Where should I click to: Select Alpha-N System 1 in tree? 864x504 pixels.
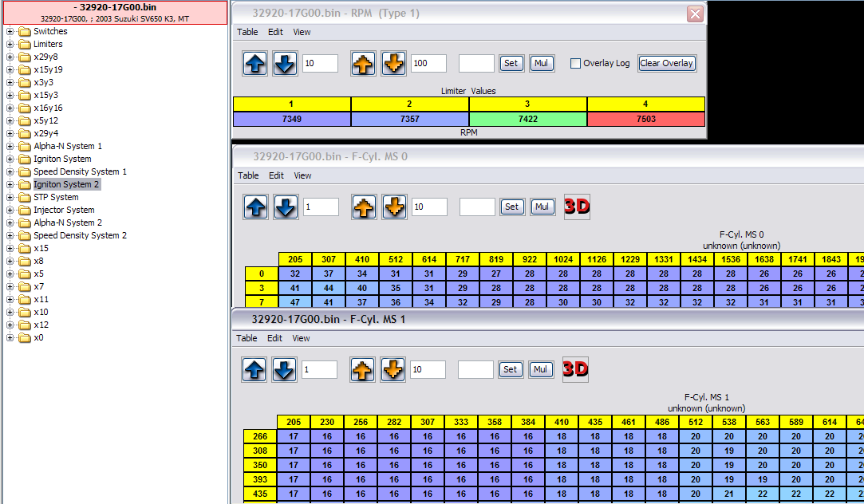point(68,146)
